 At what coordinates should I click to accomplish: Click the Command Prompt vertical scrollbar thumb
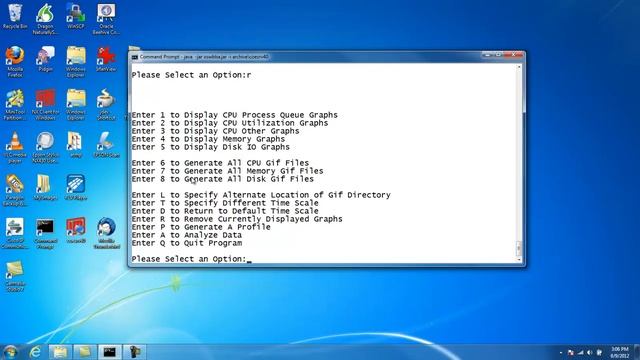[519, 248]
